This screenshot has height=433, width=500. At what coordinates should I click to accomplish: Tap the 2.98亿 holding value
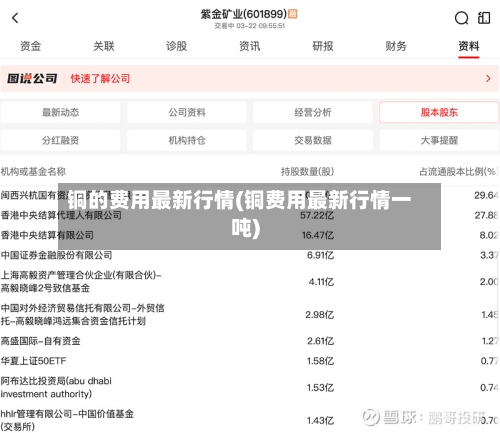320,315
